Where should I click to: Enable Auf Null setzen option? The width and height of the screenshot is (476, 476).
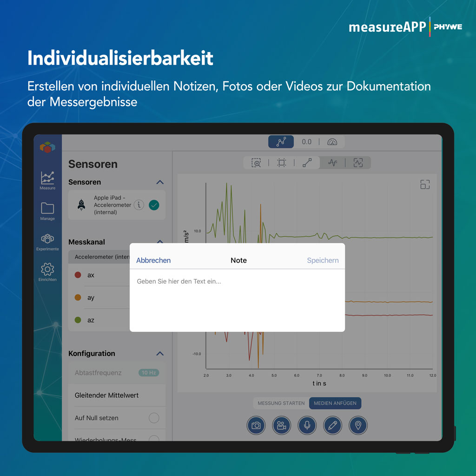pyautogui.click(x=154, y=418)
